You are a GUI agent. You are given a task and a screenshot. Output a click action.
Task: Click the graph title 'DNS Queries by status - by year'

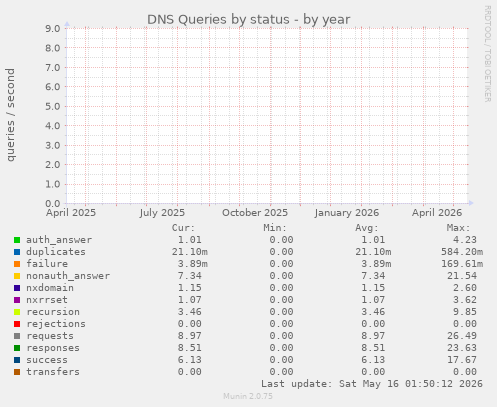point(249,20)
